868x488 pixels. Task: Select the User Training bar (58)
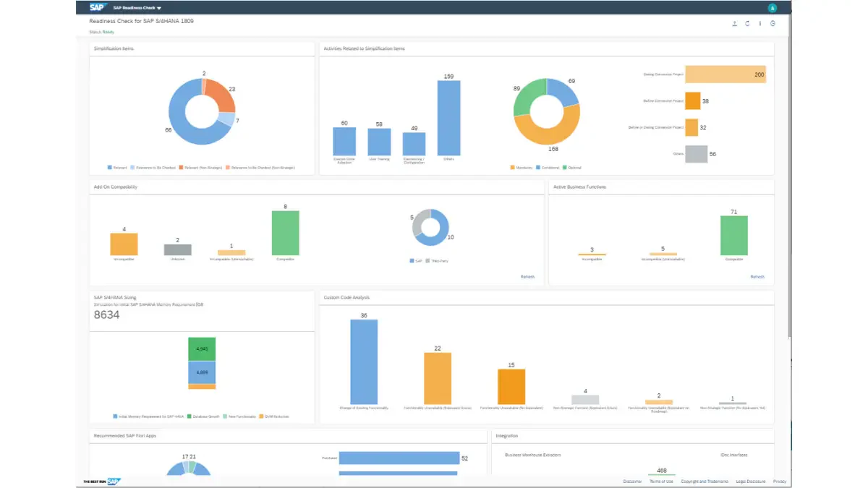(379, 142)
